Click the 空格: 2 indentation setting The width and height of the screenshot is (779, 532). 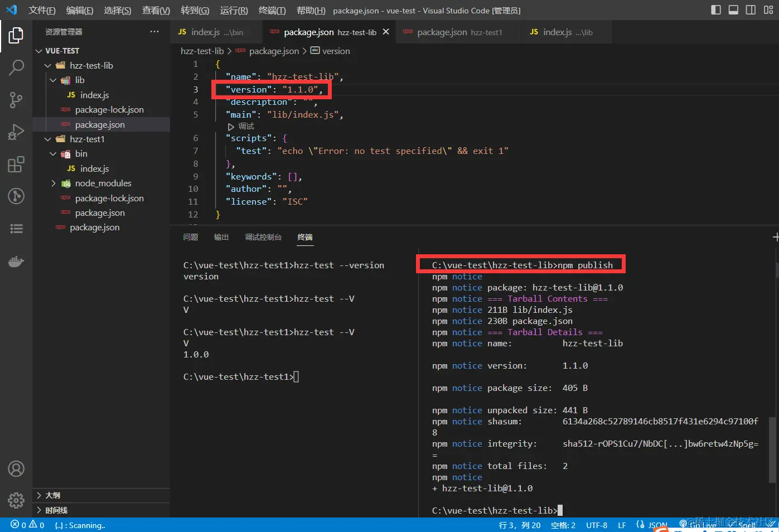coord(563,525)
